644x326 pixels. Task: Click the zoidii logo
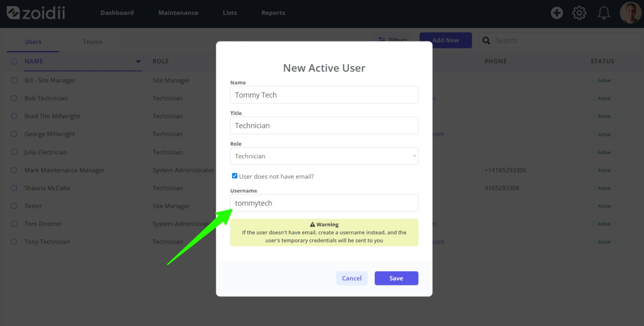click(36, 13)
